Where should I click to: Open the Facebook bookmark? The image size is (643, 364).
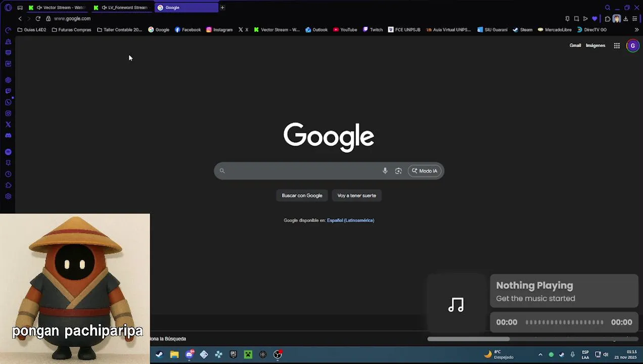click(x=188, y=30)
